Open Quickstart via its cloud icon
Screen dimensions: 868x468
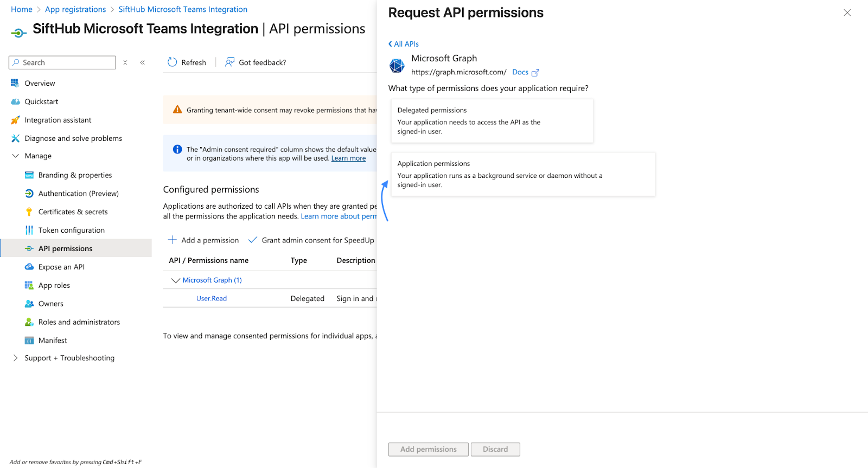[x=15, y=102]
